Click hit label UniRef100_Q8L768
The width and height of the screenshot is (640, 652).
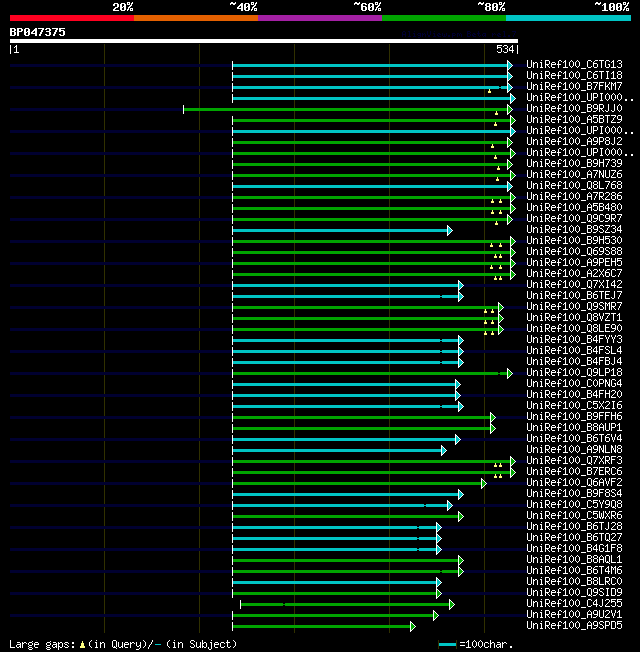point(574,185)
